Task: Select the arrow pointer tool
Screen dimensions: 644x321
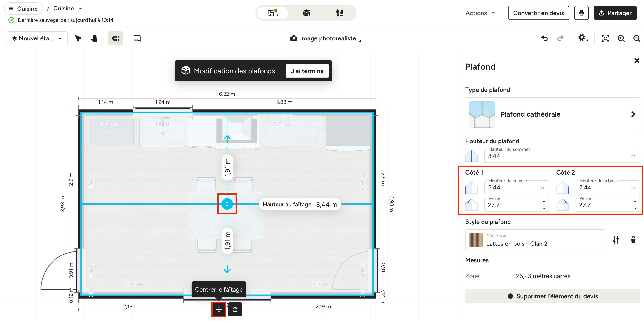Action: point(78,38)
